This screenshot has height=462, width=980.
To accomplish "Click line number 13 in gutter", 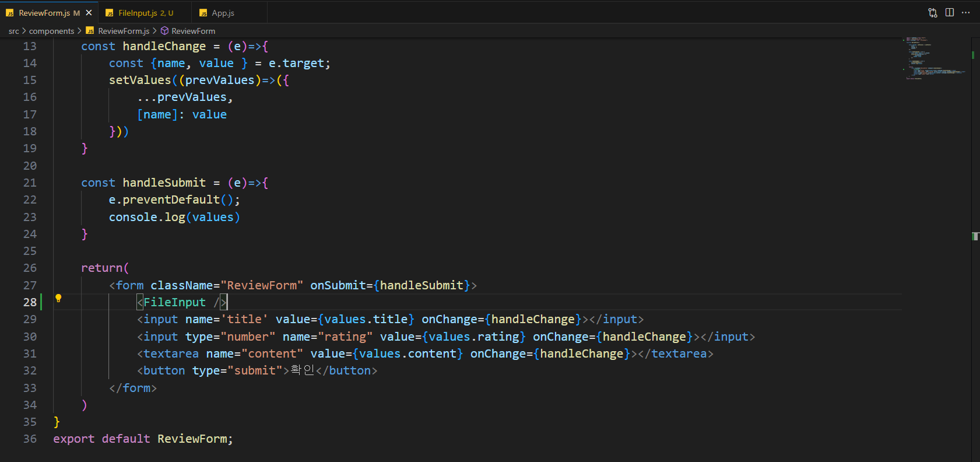I will 30,46.
